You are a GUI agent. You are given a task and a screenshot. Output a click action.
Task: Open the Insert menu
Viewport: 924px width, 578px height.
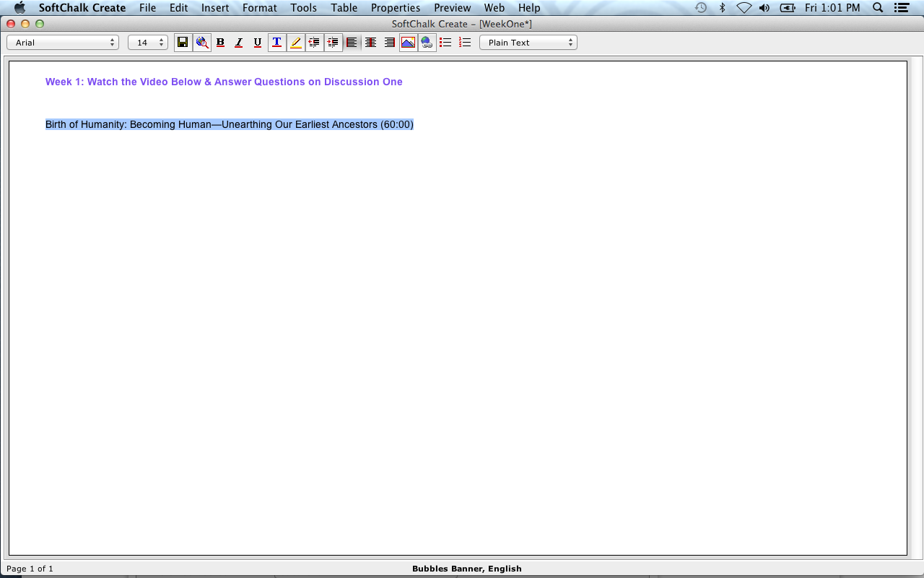215,8
